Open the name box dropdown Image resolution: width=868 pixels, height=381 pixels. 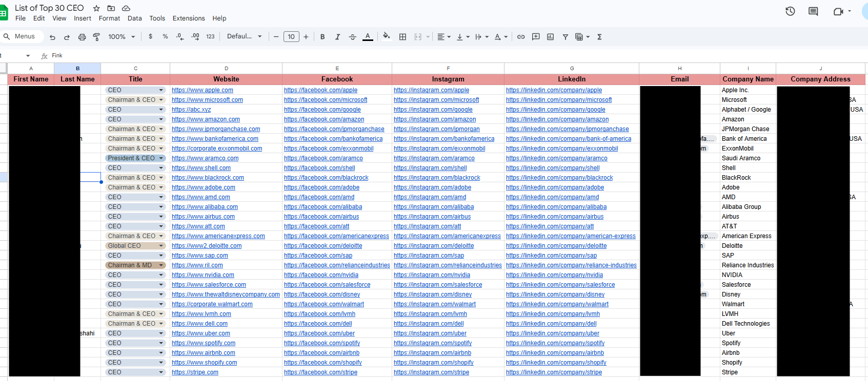coord(28,56)
